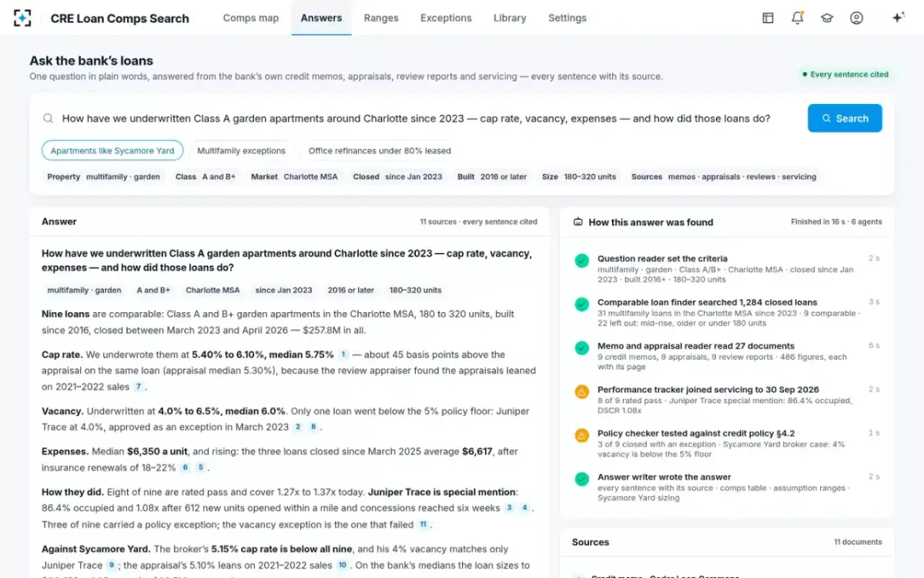Viewport: 924px width, 578px height.
Task: Switch to the Comps map tab
Action: (x=251, y=18)
